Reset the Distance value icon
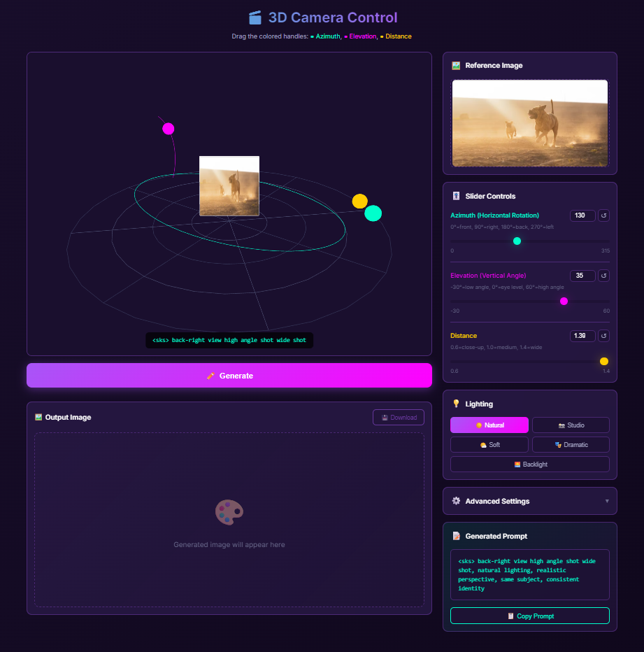Viewport: 644px width, 652px height. pyautogui.click(x=604, y=336)
